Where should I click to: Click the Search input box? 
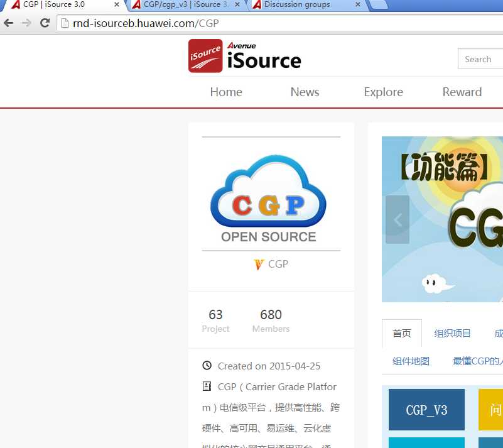coord(480,59)
